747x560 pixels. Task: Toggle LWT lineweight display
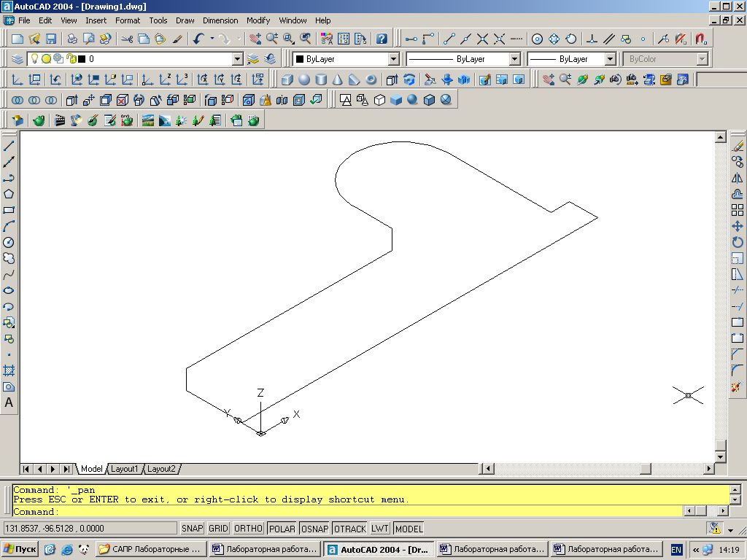click(380, 529)
